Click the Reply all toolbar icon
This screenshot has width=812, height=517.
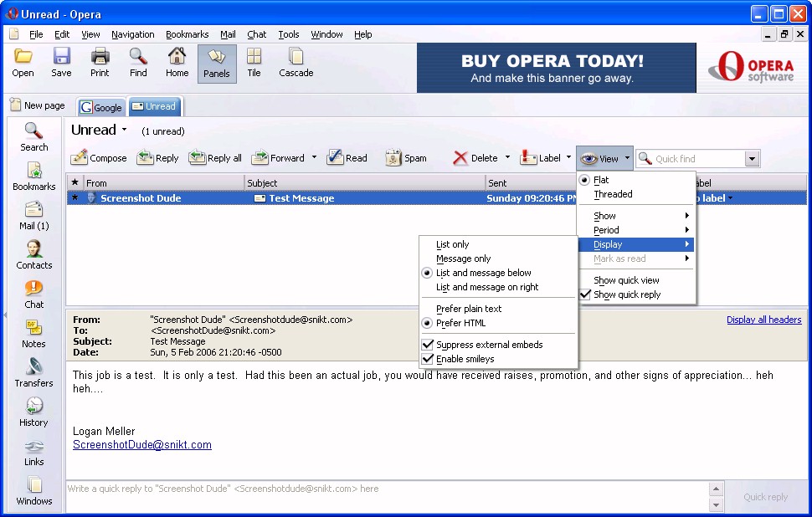pyautogui.click(x=198, y=158)
